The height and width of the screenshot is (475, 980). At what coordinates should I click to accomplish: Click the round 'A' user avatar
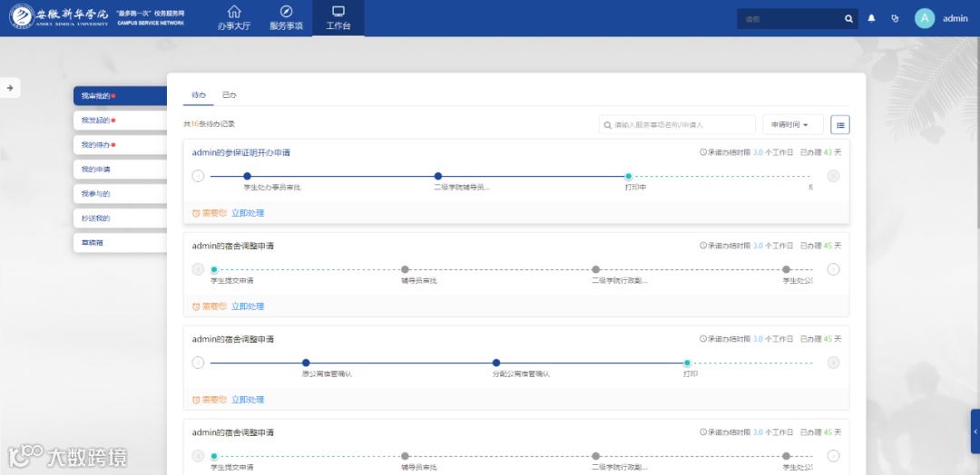coord(925,18)
